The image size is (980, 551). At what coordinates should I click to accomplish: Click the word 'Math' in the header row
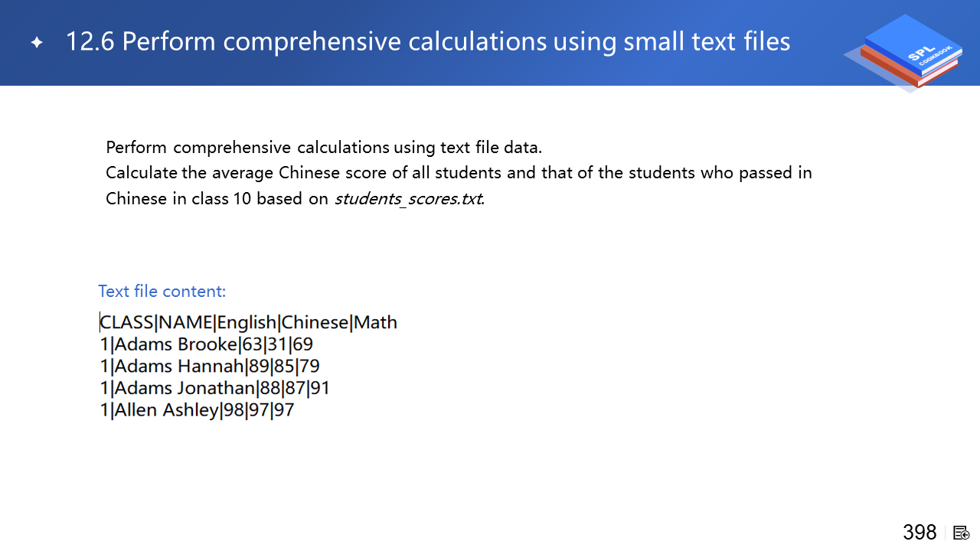pos(376,322)
